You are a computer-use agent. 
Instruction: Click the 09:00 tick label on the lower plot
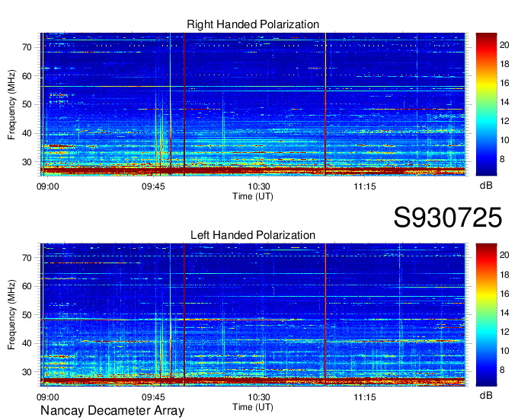[x=47, y=397]
